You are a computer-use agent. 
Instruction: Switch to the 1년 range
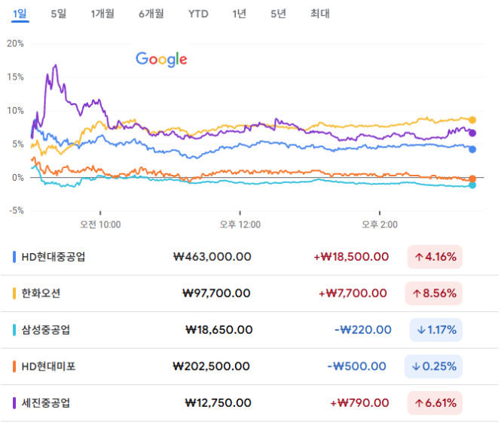pos(239,14)
